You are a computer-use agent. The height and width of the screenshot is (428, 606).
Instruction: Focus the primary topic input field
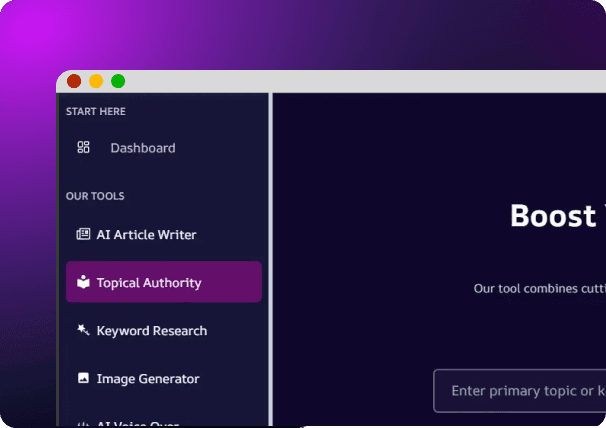point(519,391)
